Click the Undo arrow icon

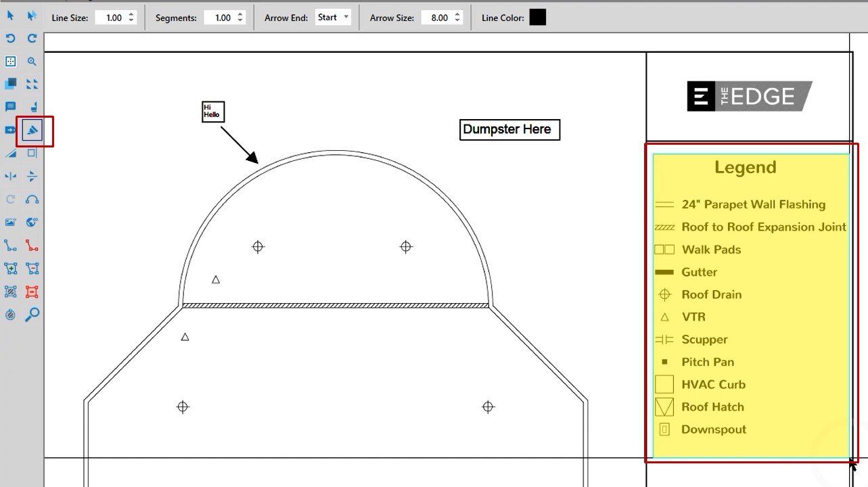[x=10, y=39]
